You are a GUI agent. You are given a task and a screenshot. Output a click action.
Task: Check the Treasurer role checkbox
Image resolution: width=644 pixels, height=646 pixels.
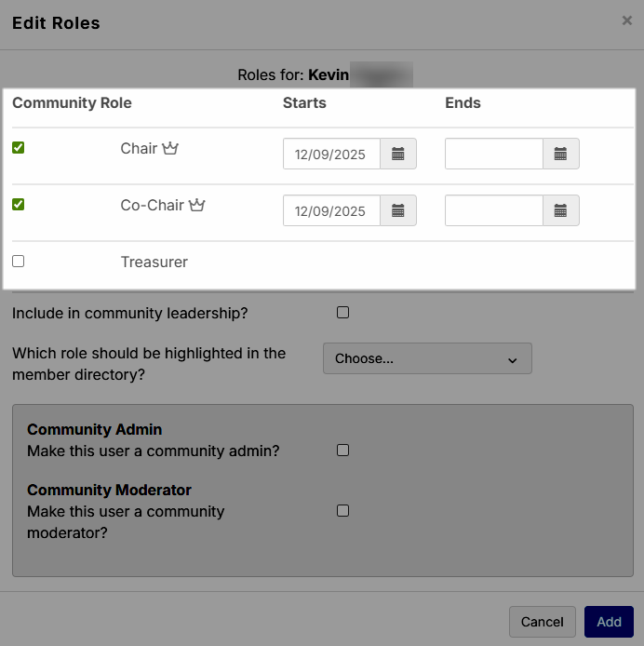[18, 262]
